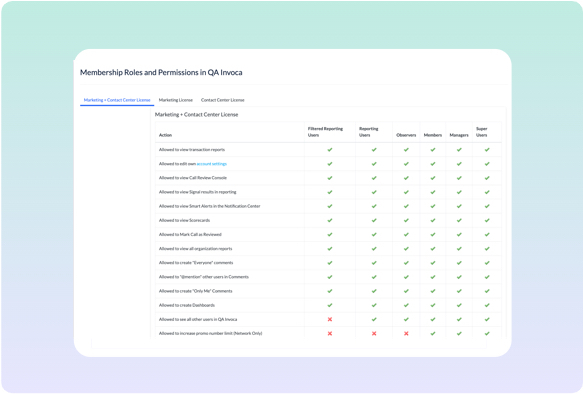The height and width of the screenshot is (394, 583).
Task: Click the Action column header
Action: (x=165, y=135)
